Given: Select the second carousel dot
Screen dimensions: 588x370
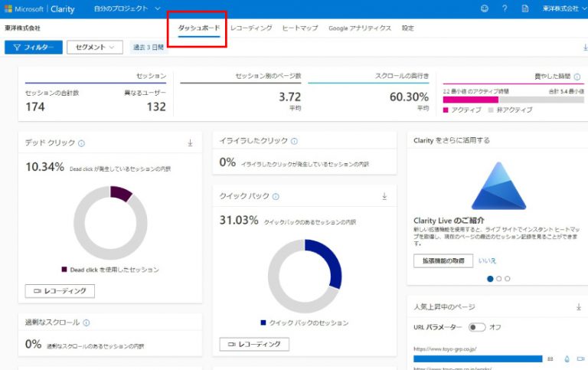Looking at the screenshot, I should 498,279.
